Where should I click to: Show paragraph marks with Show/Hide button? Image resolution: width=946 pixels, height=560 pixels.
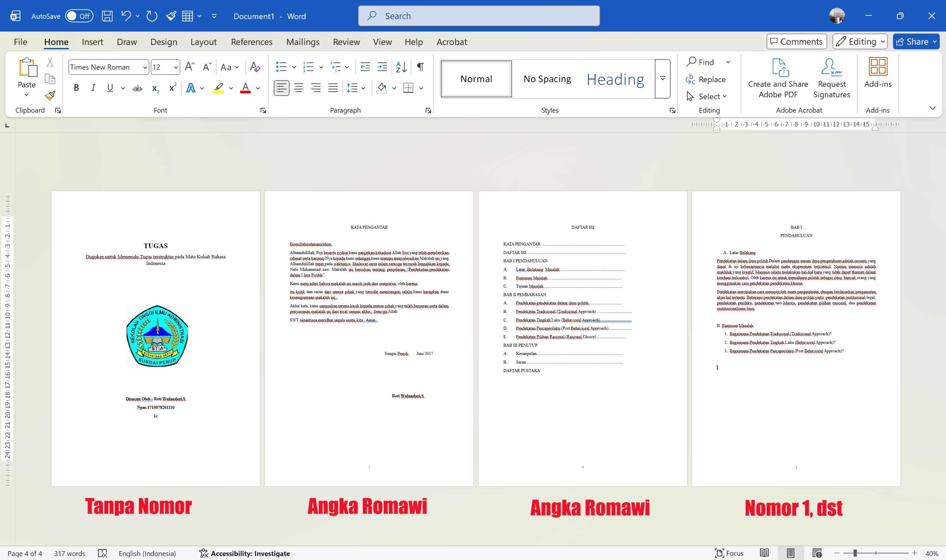coord(419,67)
